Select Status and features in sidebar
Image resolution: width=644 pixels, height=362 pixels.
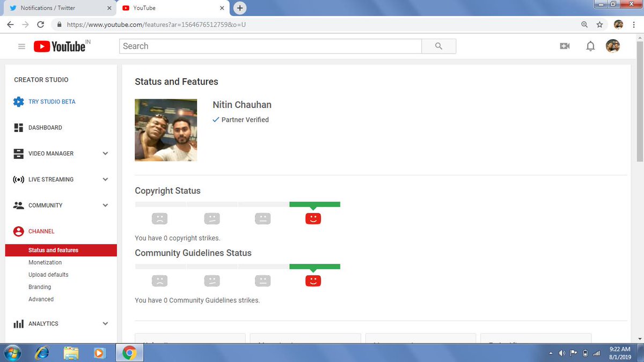[x=61, y=250]
